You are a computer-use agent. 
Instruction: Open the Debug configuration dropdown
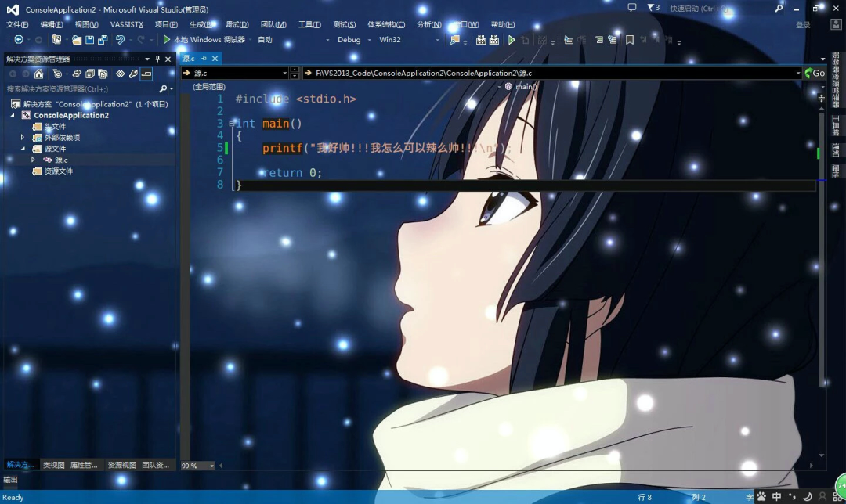(354, 40)
